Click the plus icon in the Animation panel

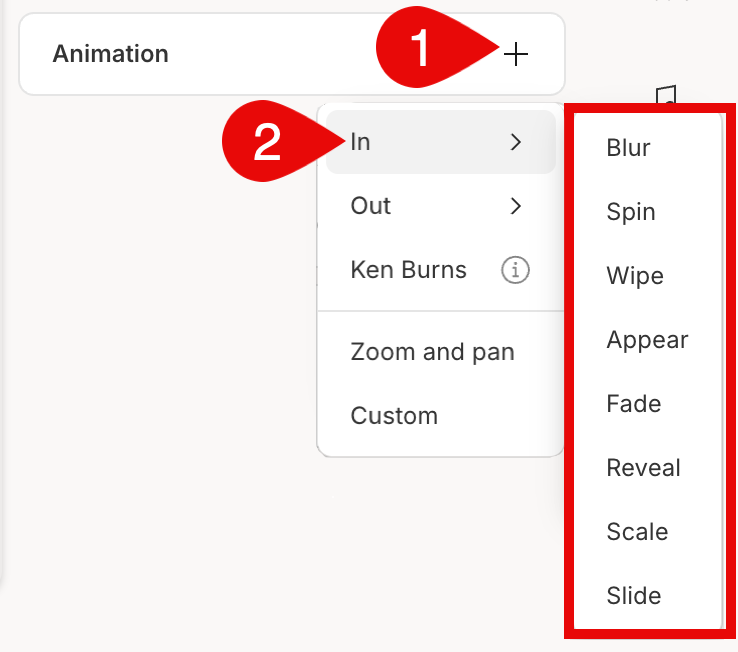516,54
